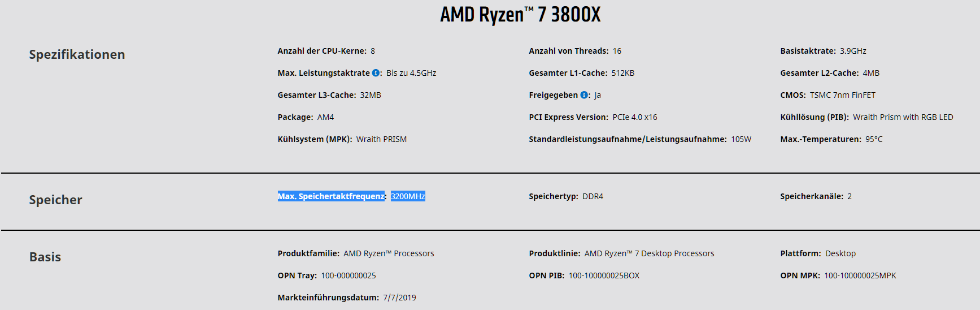Click the Produktlinie AMD Ryzen 7 Desktop Processors text
Viewport: 980px width, 310px height.
[x=649, y=253]
